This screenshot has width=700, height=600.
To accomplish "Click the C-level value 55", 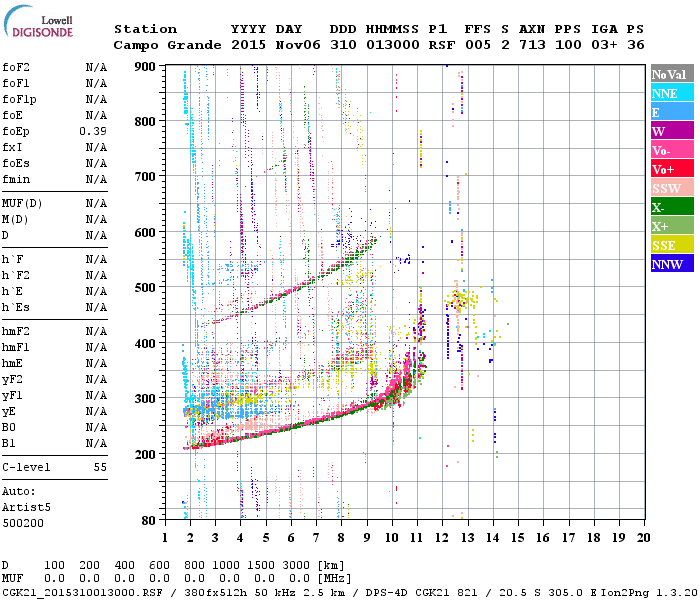I will (x=100, y=467).
